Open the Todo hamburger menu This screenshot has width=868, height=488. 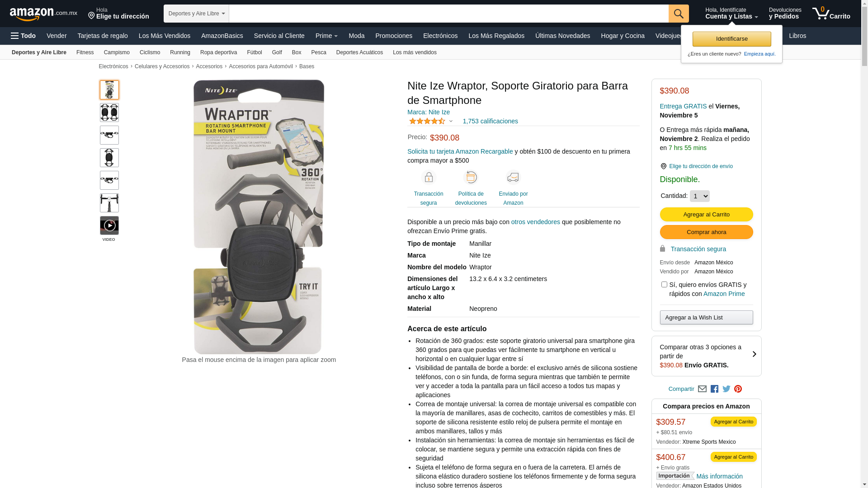24,36
